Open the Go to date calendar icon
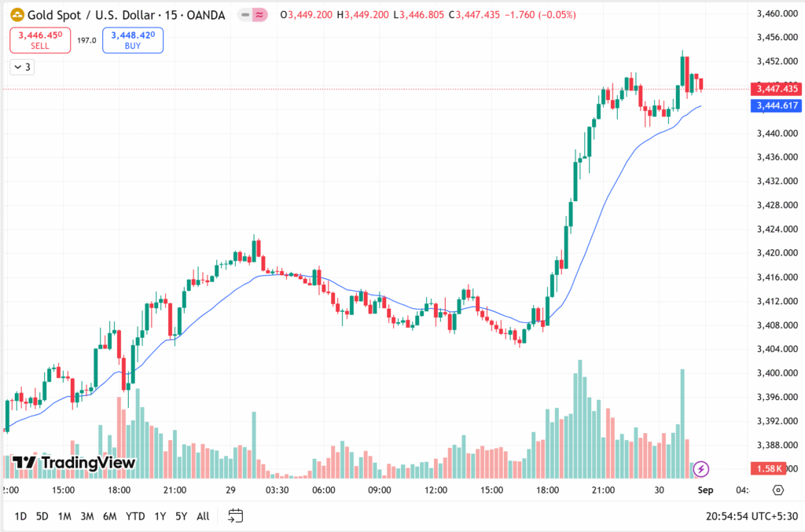This screenshot has height=532, width=805. tap(235, 516)
